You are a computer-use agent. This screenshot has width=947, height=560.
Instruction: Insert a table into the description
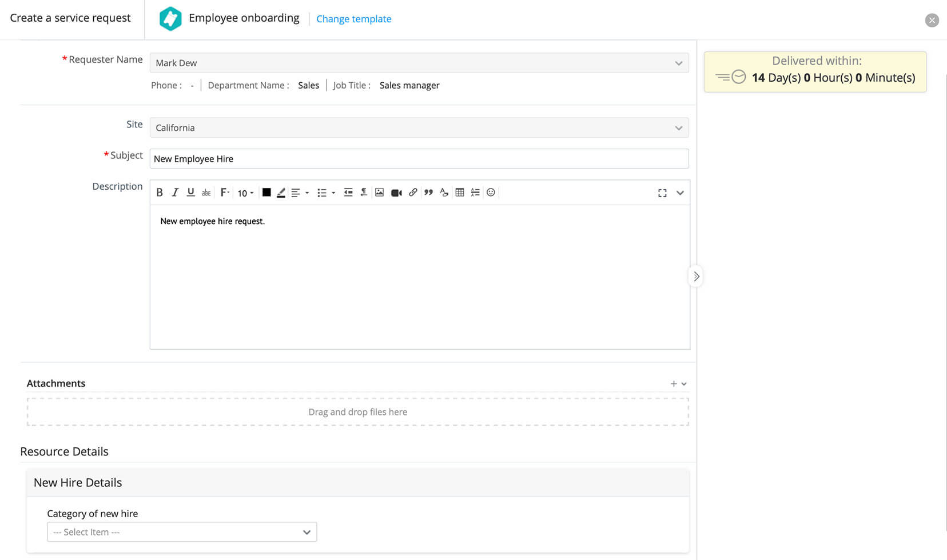tap(459, 193)
